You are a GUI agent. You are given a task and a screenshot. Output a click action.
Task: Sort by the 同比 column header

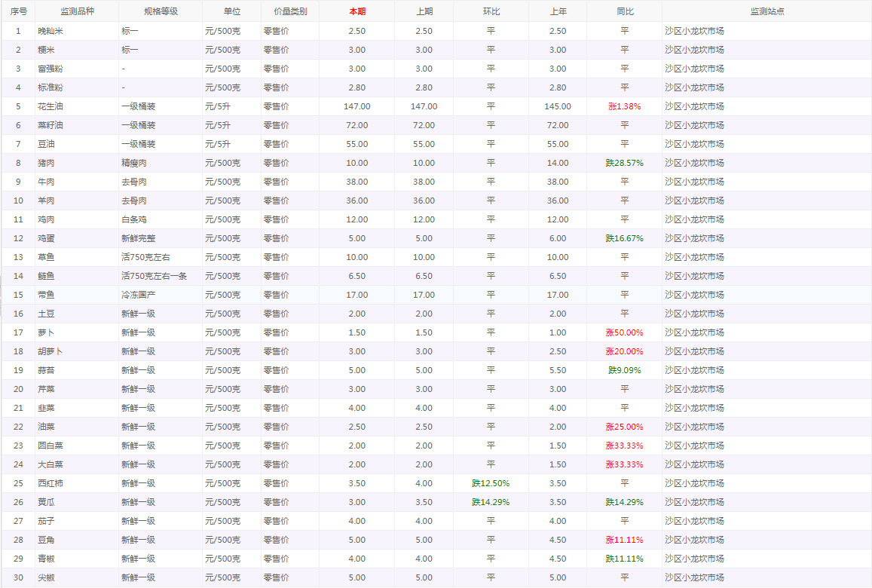(x=624, y=11)
